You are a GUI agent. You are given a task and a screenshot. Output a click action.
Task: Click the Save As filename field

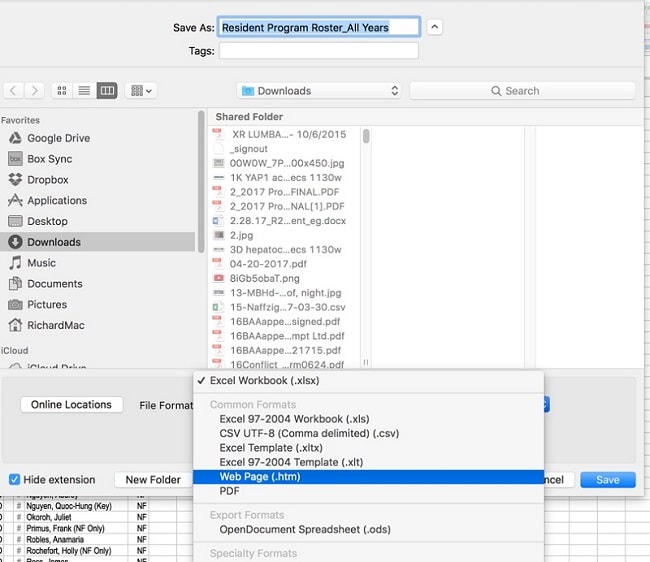point(319,27)
